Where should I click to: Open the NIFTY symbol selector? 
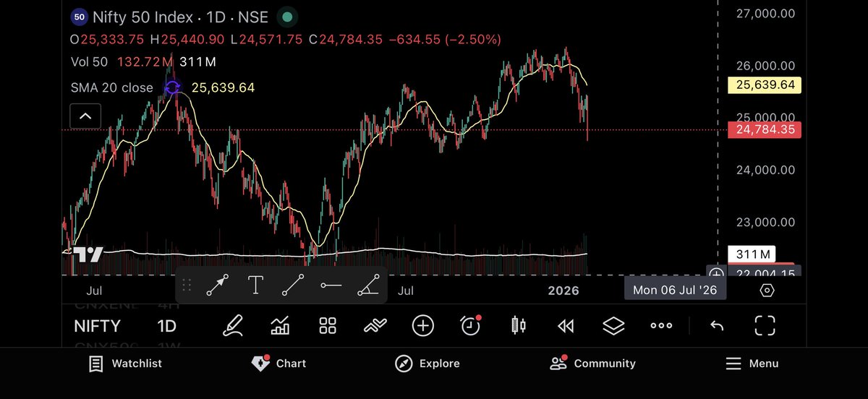pyautogui.click(x=97, y=325)
